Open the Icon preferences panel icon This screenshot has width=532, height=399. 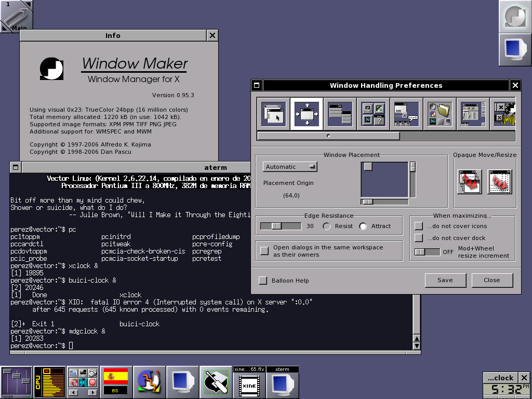(373, 114)
